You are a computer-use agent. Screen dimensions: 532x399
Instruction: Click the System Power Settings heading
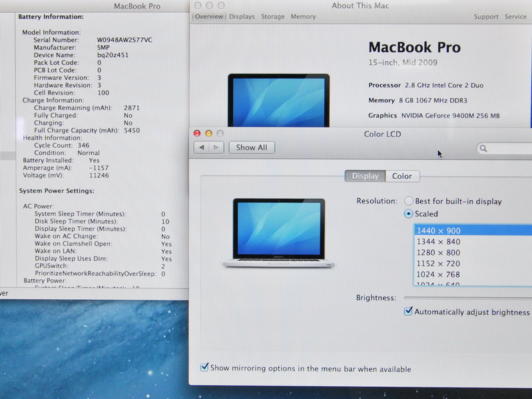(57, 191)
